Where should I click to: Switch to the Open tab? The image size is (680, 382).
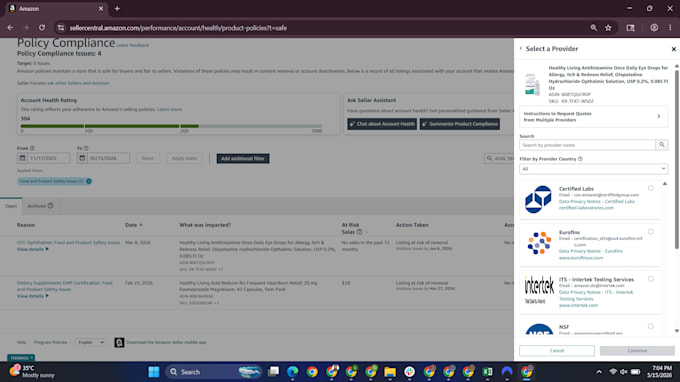[x=11, y=206]
